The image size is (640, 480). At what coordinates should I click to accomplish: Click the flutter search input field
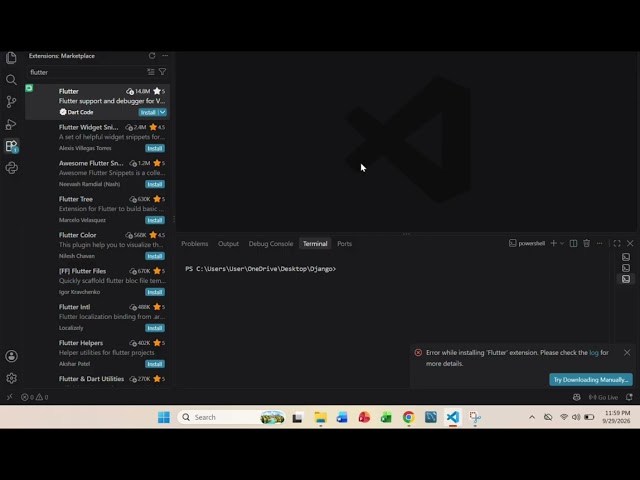tap(86, 72)
